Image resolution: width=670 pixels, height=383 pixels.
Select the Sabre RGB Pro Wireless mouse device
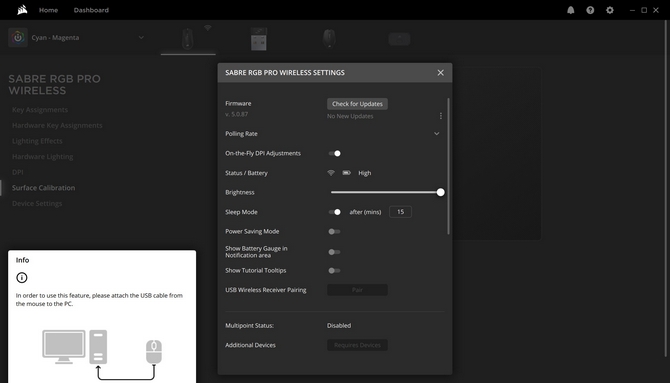pyautogui.click(x=188, y=38)
